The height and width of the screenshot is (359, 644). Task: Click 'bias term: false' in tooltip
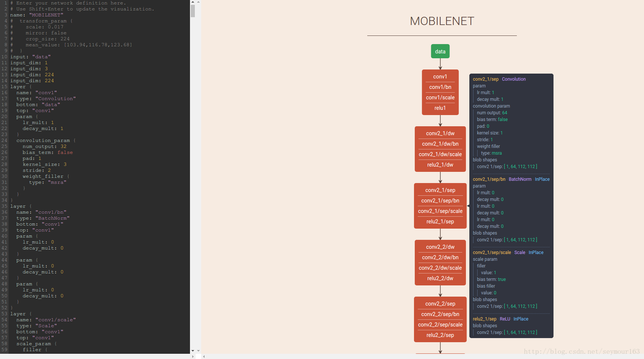492,120
